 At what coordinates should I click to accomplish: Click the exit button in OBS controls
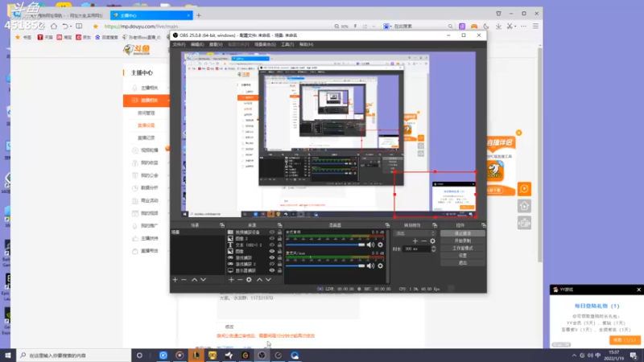click(462, 263)
